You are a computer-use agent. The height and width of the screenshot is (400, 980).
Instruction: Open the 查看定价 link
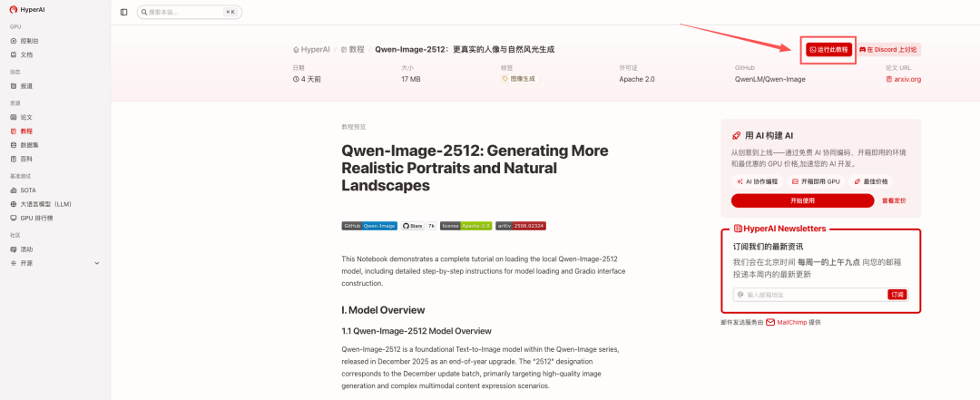tap(894, 200)
